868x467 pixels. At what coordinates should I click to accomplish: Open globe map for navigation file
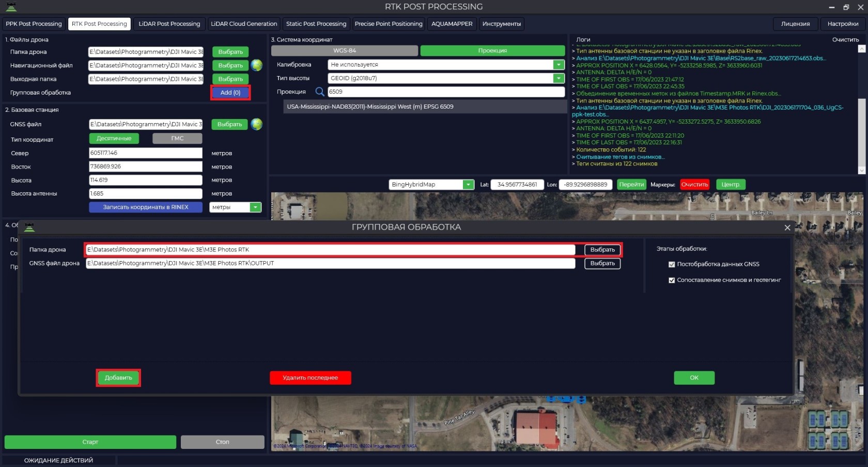pyautogui.click(x=256, y=65)
